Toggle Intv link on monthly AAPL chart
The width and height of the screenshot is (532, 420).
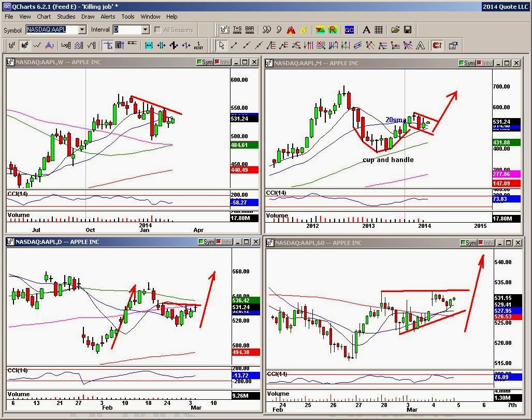[x=484, y=63]
